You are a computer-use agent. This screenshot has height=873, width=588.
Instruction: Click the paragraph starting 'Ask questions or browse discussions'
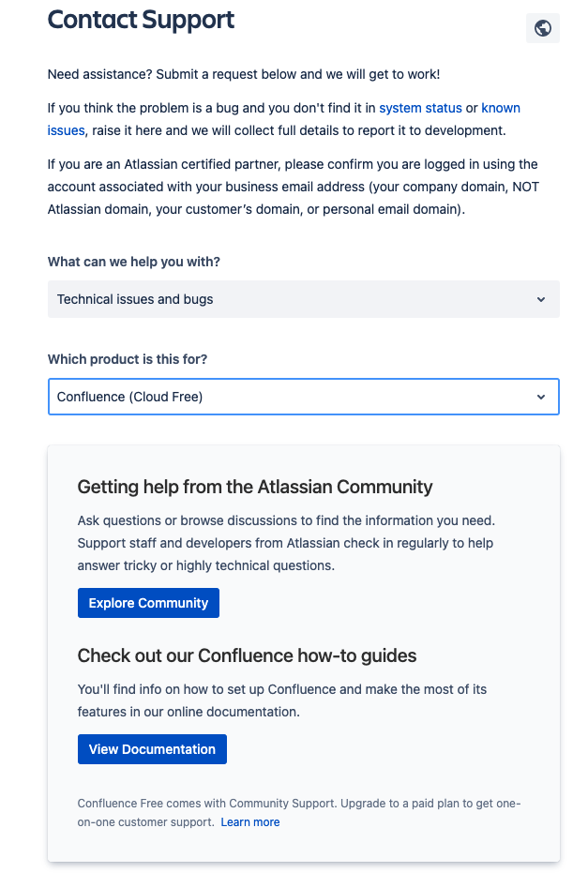pos(286,543)
